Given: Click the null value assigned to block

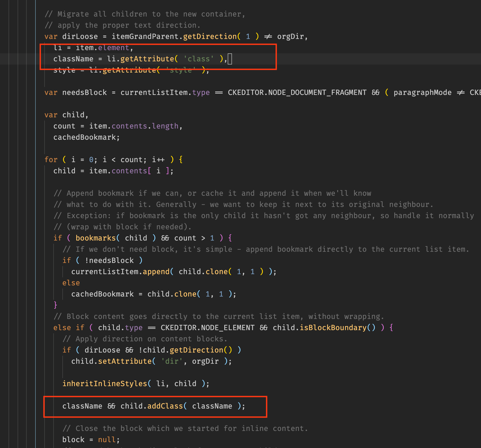Looking at the screenshot, I should [x=106, y=439].
